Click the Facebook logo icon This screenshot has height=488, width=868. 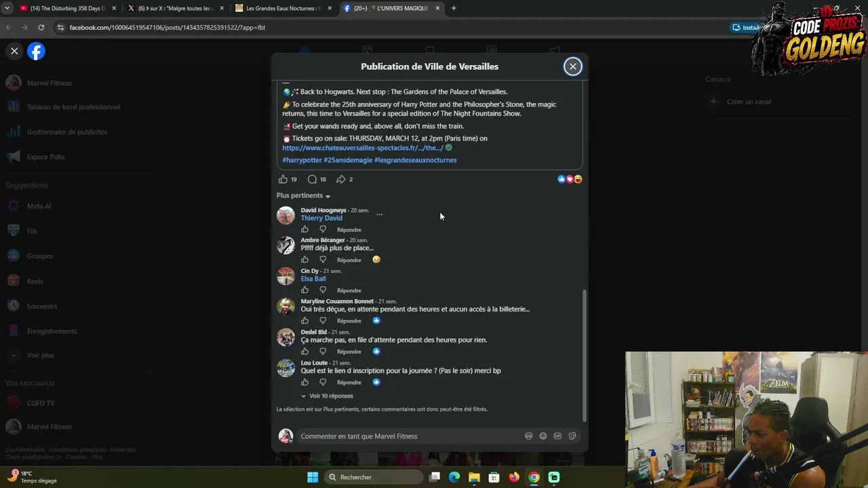coord(36,52)
